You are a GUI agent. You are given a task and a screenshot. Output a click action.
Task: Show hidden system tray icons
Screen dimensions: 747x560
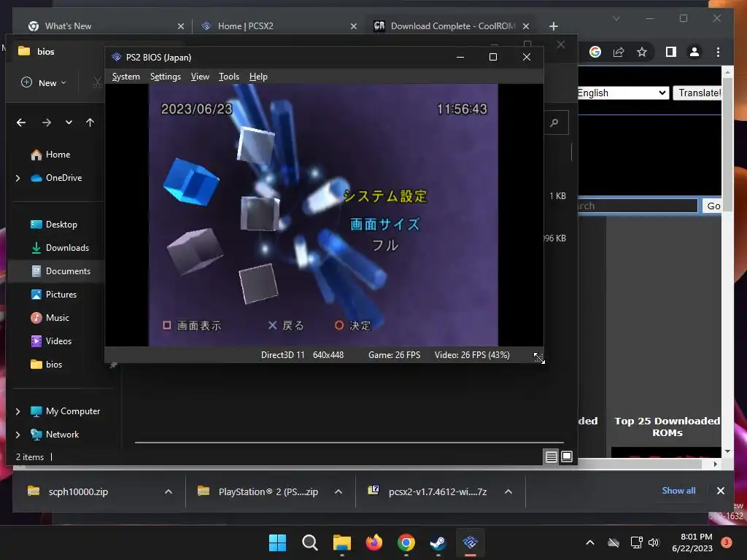click(x=589, y=542)
